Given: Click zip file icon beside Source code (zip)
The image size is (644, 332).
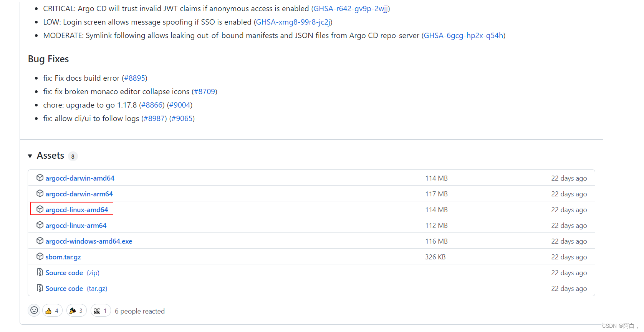Looking at the screenshot, I should pyautogui.click(x=40, y=272).
